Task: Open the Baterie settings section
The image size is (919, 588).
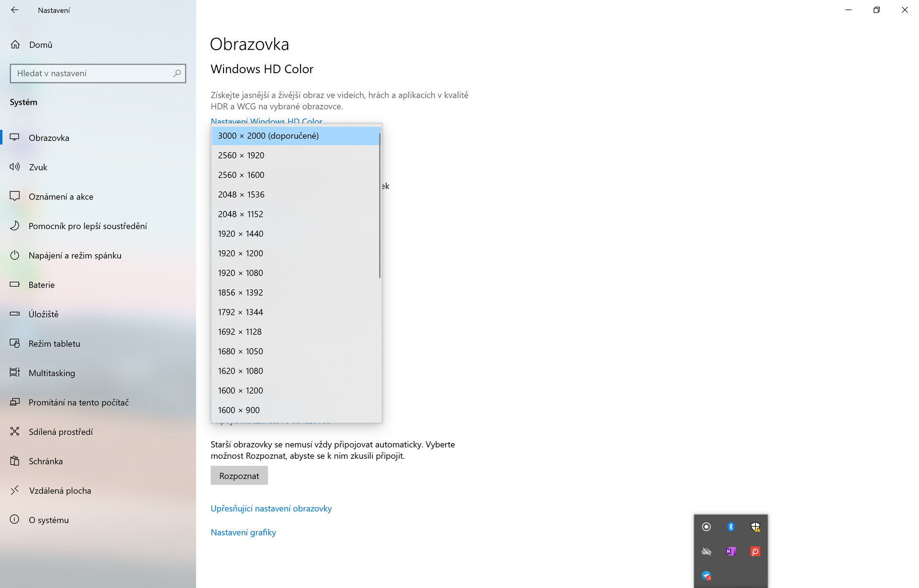Action: tap(42, 285)
